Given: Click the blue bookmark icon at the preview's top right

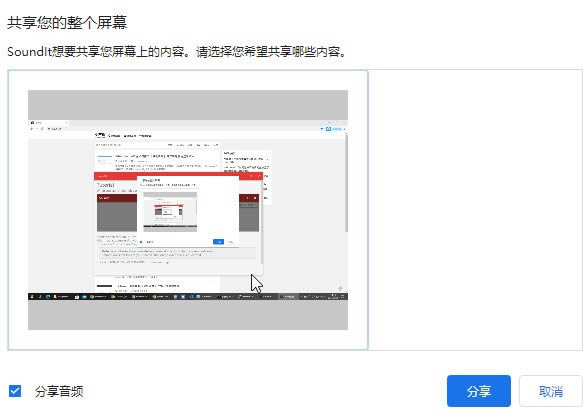Looking at the screenshot, I should coord(328,129).
